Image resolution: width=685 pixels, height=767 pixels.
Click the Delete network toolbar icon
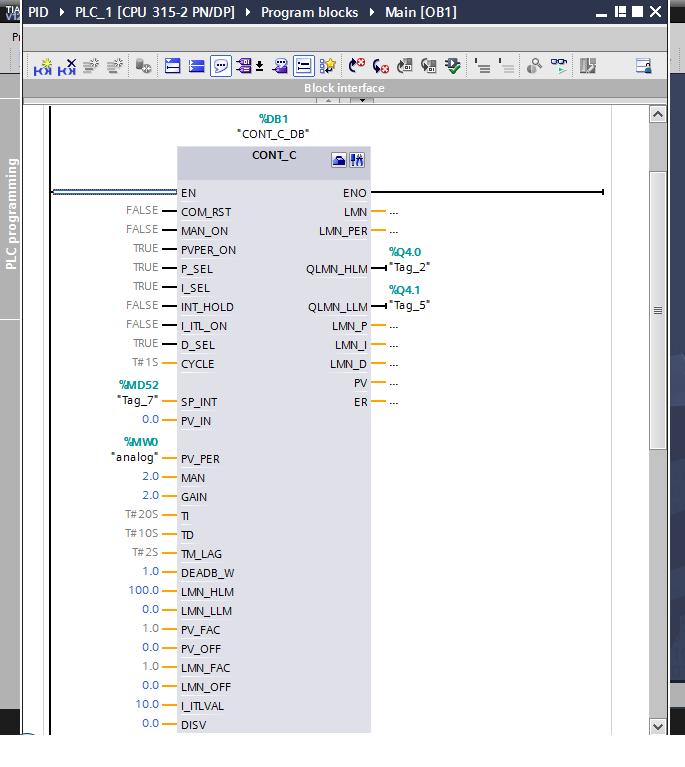(67, 66)
